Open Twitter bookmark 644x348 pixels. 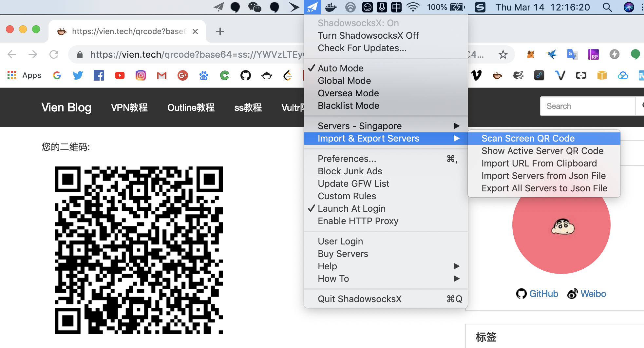pos(78,76)
